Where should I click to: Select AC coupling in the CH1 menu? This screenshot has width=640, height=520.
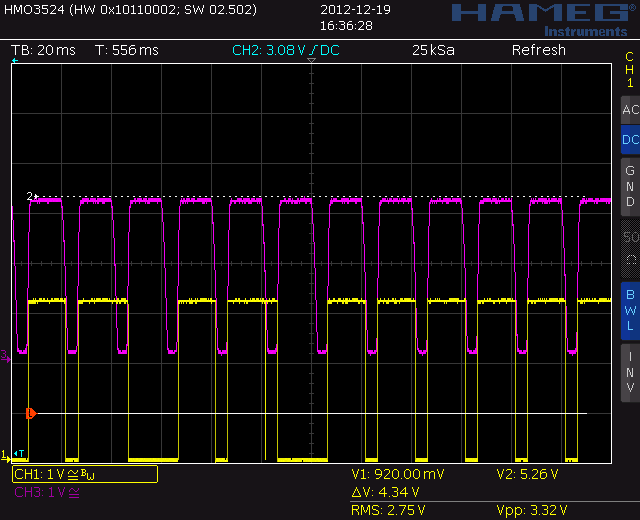tap(630, 110)
